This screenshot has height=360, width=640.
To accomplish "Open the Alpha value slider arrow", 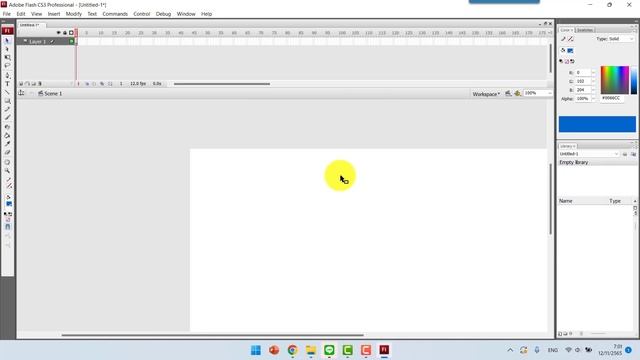I will pos(593,98).
